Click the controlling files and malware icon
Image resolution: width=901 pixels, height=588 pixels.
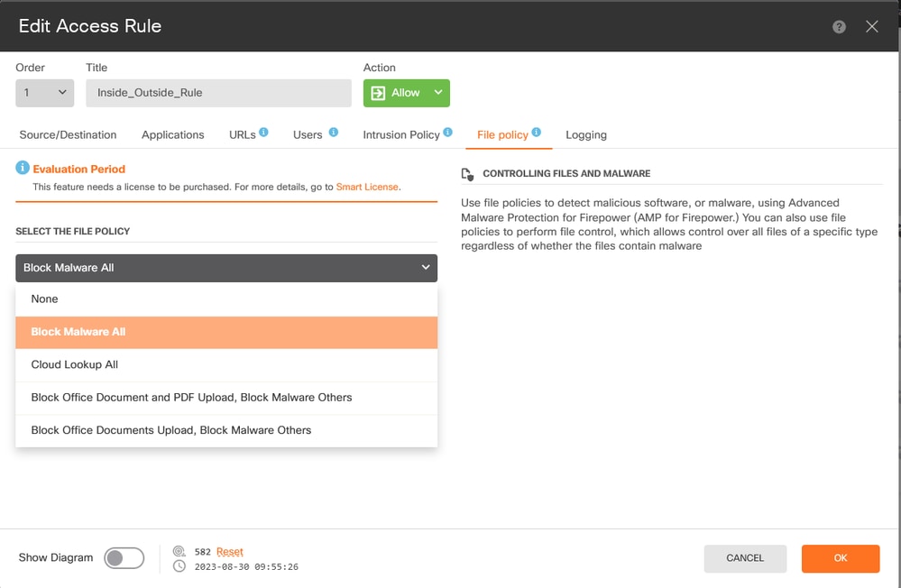pyautogui.click(x=467, y=174)
